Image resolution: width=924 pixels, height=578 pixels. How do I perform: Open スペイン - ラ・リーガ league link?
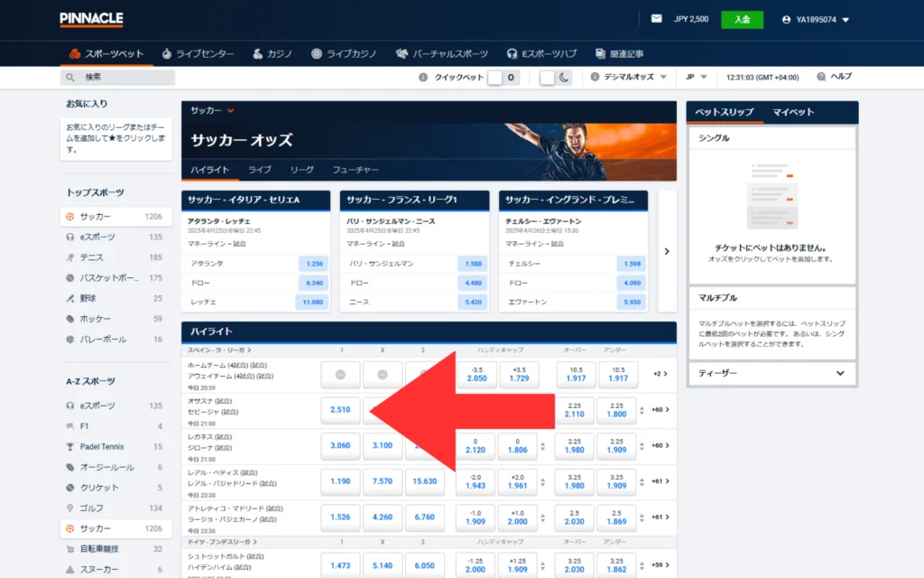click(x=219, y=350)
